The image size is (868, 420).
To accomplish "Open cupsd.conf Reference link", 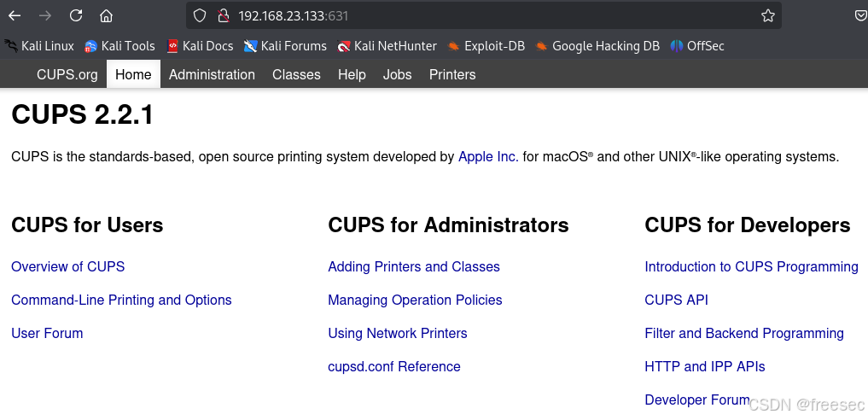I will pyautogui.click(x=394, y=366).
